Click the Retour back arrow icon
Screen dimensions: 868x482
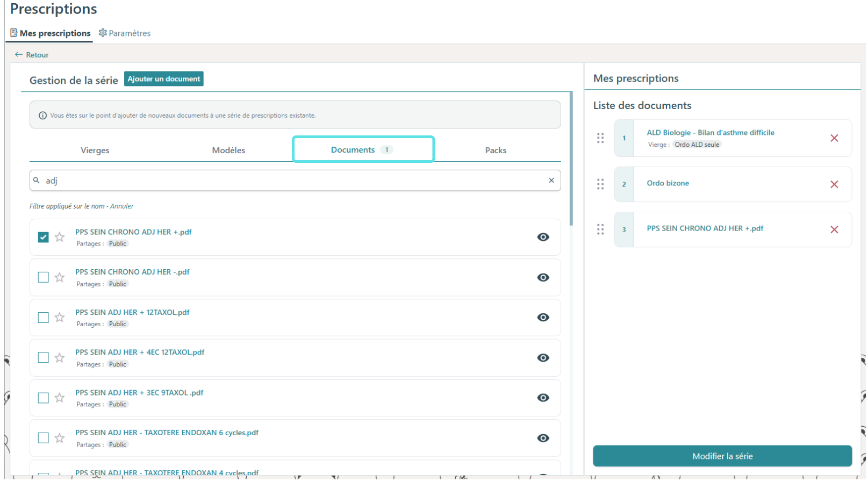(x=18, y=54)
